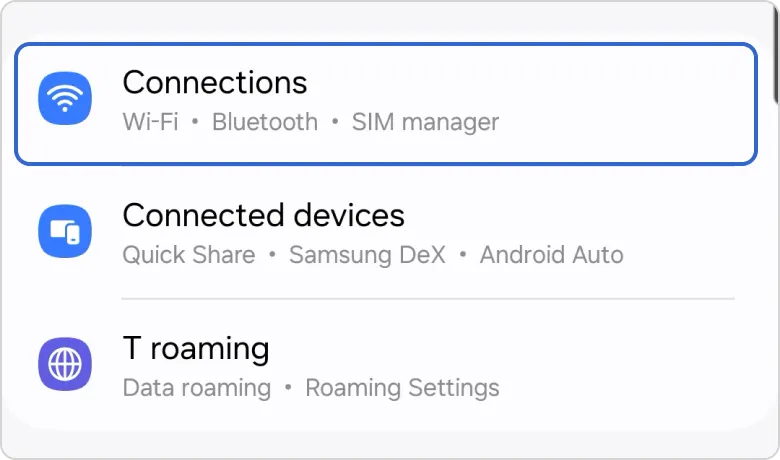This screenshot has height=460, width=780.
Task: Click the Wi-Fi subtitle text
Action: coord(150,122)
